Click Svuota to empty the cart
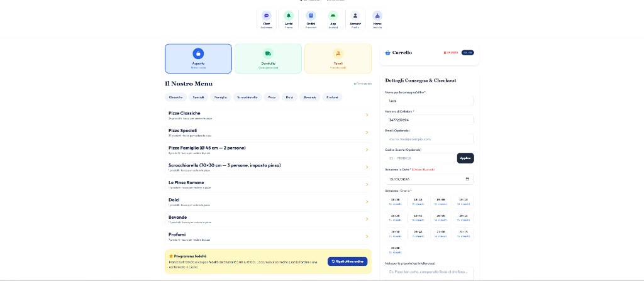 click(451, 53)
